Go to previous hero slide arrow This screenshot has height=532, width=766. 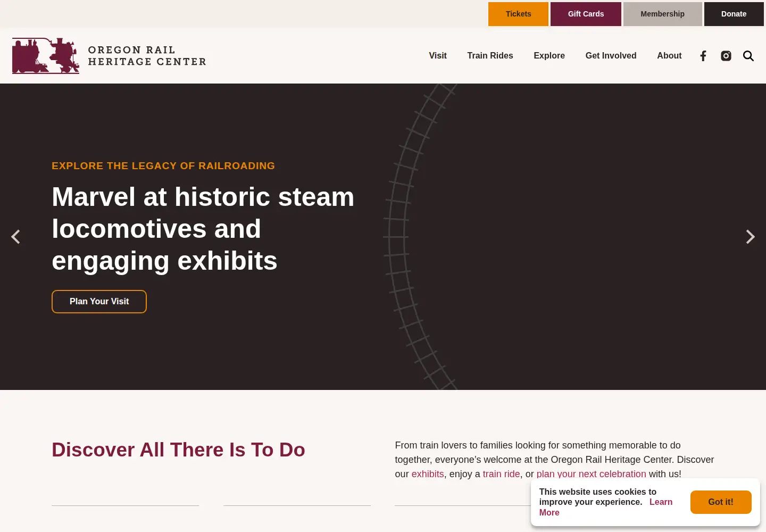(x=16, y=237)
